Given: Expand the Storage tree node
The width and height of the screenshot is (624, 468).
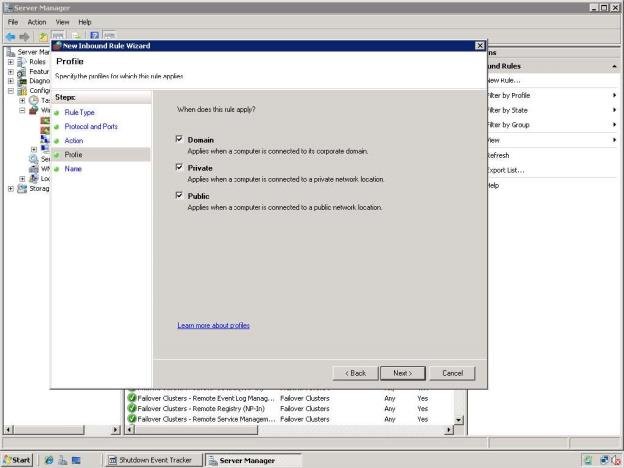Looking at the screenshot, I should point(11,189).
